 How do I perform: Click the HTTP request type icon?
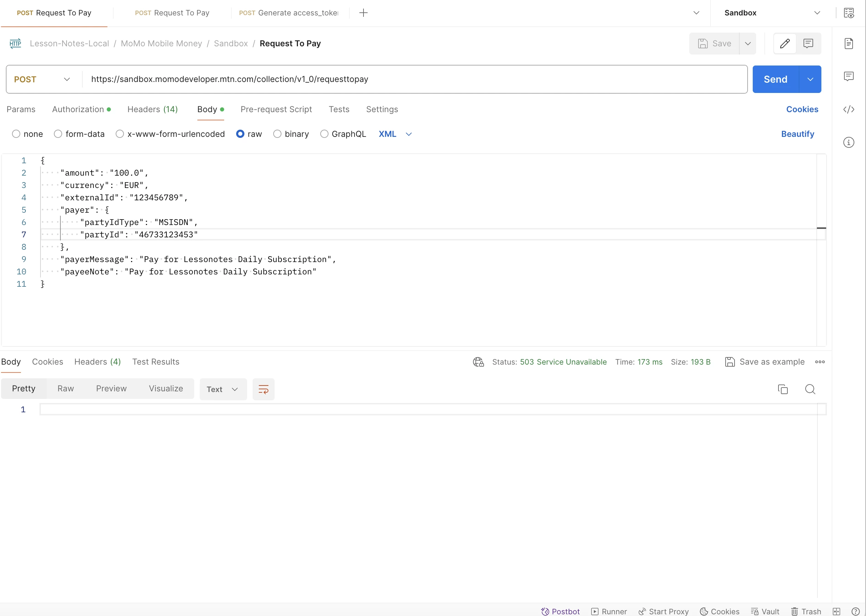pos(15,44)
